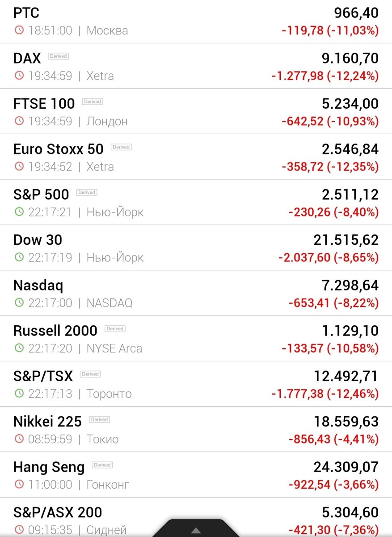Click the red clock icon under Nikkei 225
This screenshot has height=537, width=392.
click(x=19, y=439)
